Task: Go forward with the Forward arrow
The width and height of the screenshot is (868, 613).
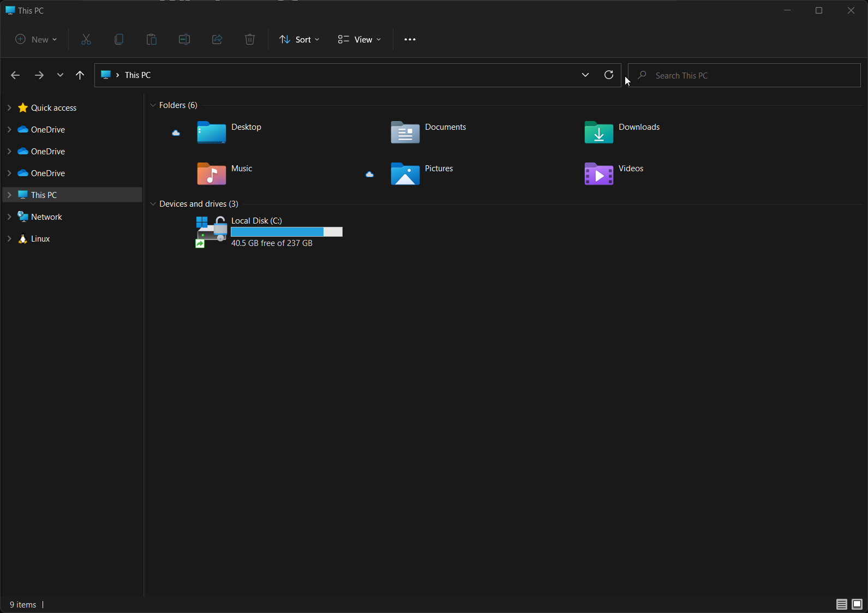Action: point(39,75)
